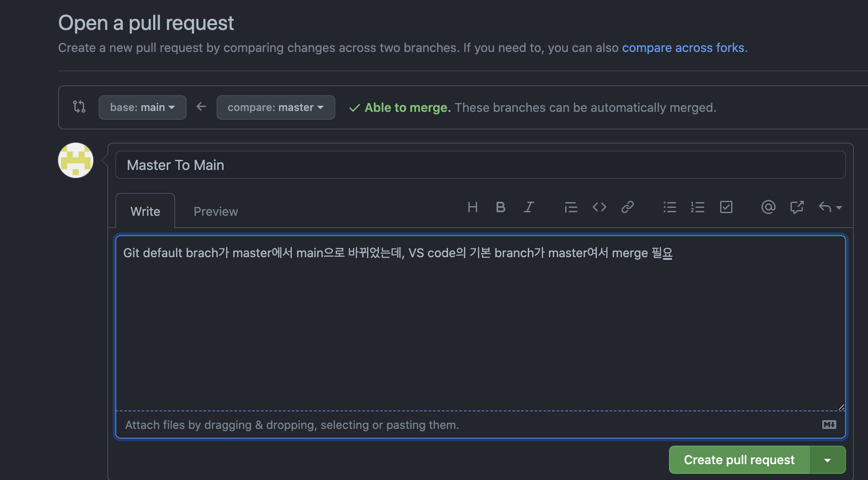Insert a numbered list
Screen dimensions: 868x480
pos(698,207)
